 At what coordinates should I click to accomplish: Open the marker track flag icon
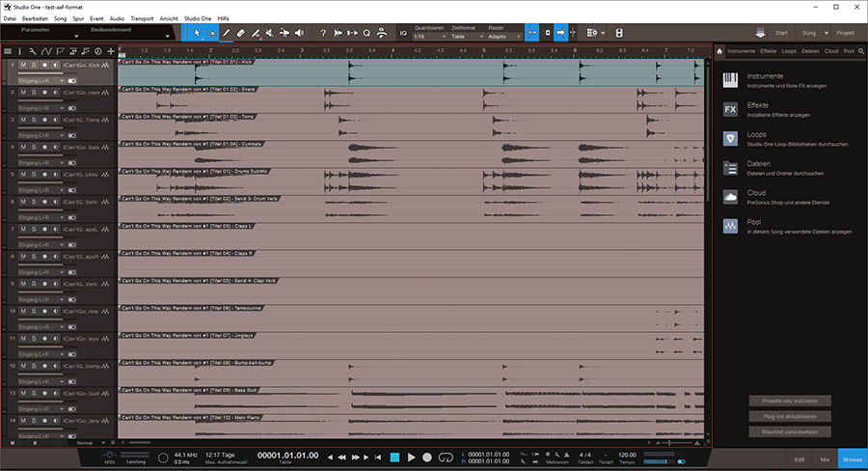pyautogui.click(x=61, y=51)
